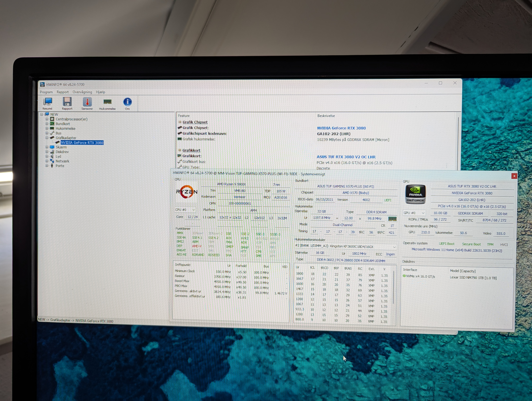Click the ASUS TUF RTX 3080 V2 OC LHR link
This screenshot has height=401, width=532.
tap(346, 157)
